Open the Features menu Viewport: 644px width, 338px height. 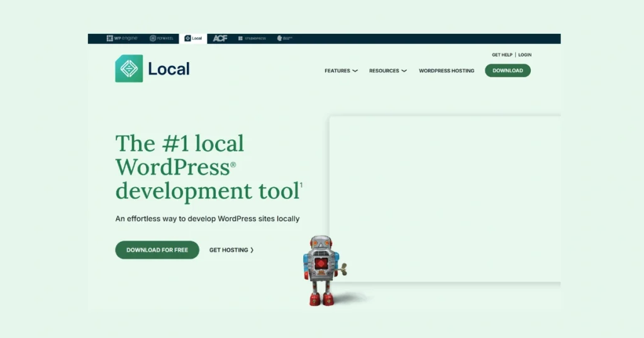pos(338,71)
